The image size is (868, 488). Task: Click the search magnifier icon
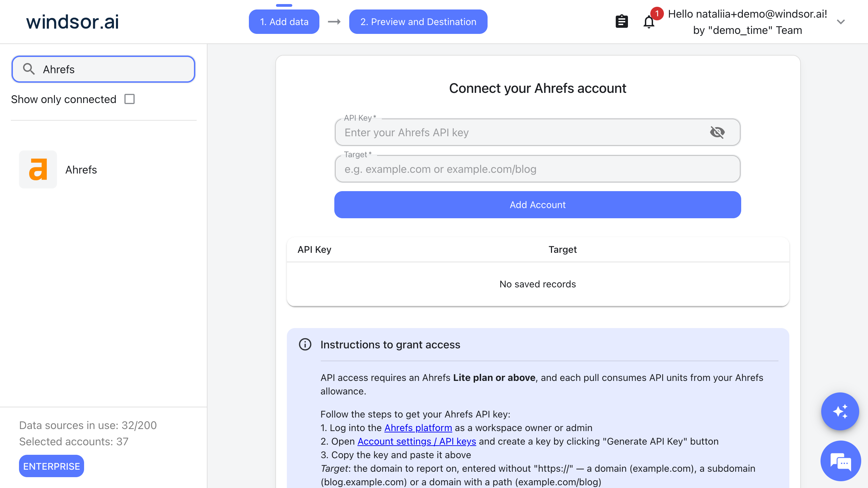[x=29, y=69]
